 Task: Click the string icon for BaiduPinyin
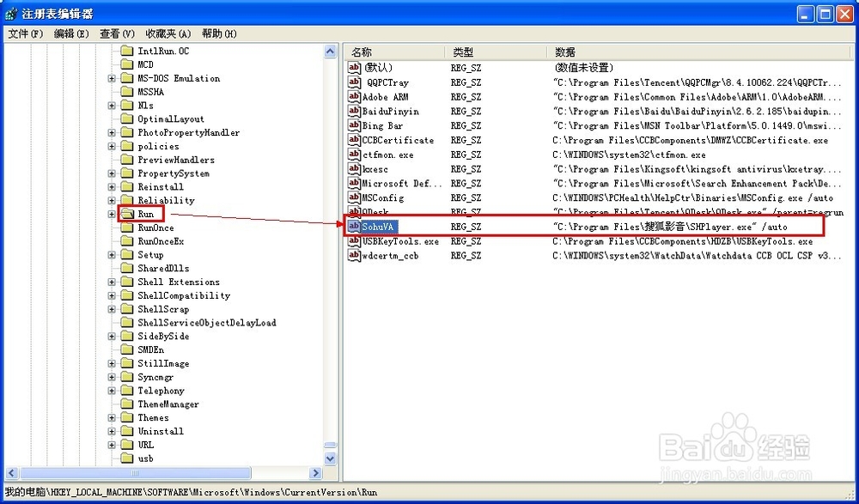pyautogui.click(x=354, y=112)
